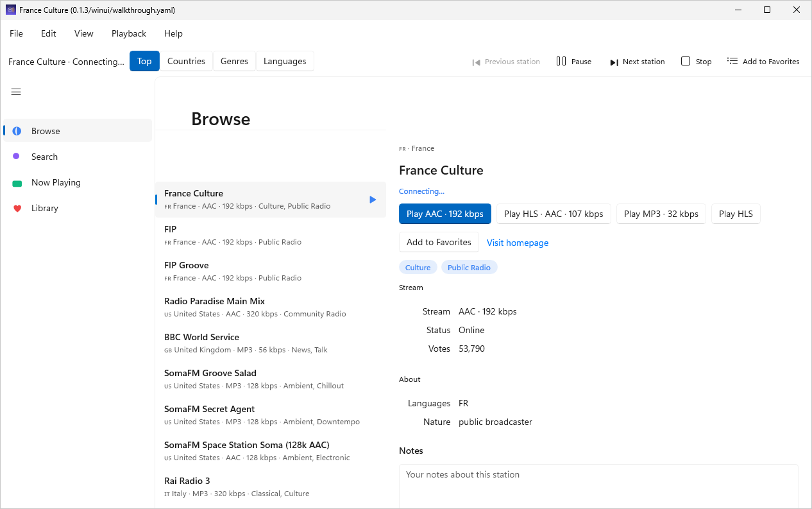Screen dimensions: 812x509
Task: Open the Edit menu
Action: coord(49,33)
